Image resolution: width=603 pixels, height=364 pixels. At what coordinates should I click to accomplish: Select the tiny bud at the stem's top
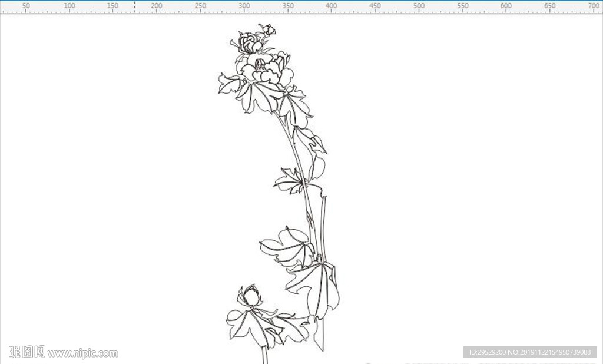pos(268,29)
